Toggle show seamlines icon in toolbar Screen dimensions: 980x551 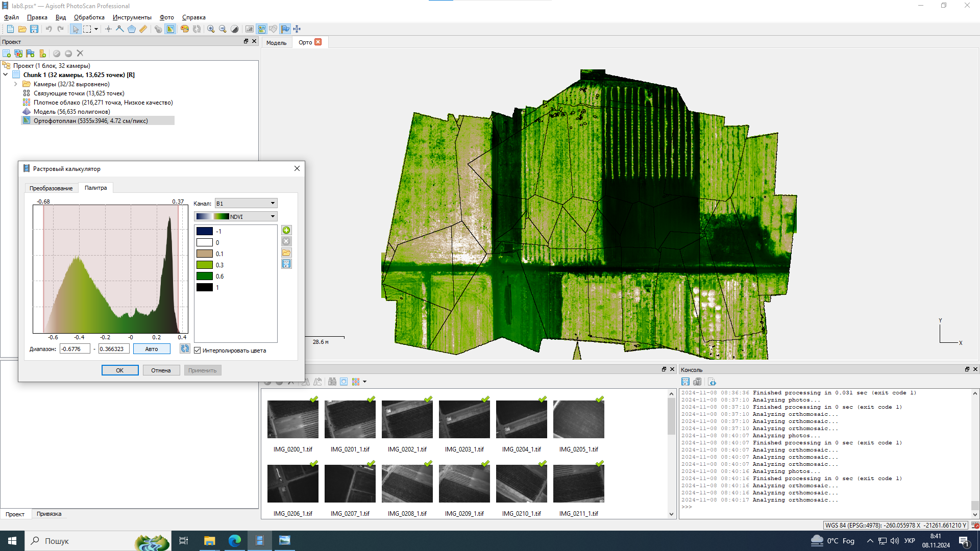point(261,29)
